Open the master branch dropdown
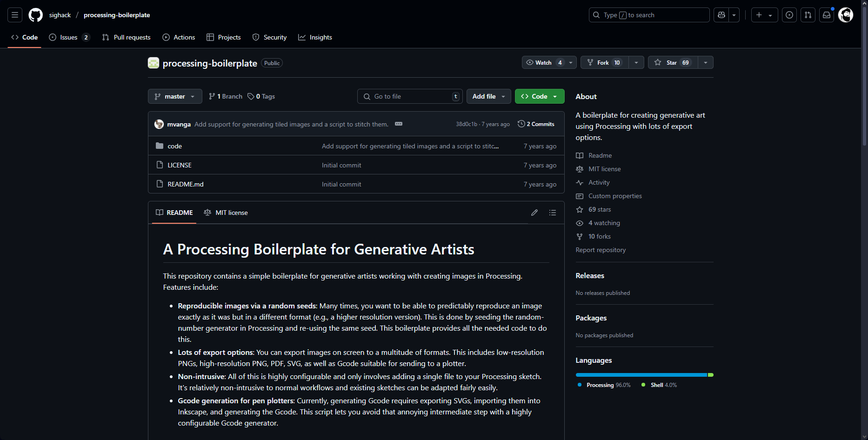Screen dimensions: 868x440 coord(175,96)
